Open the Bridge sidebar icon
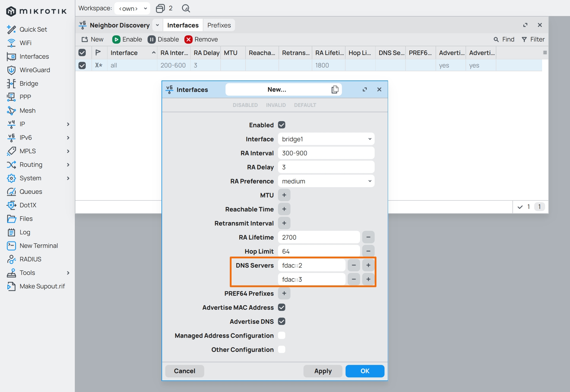The width and height of the screenshot is (570, 392). click(11, 83)
